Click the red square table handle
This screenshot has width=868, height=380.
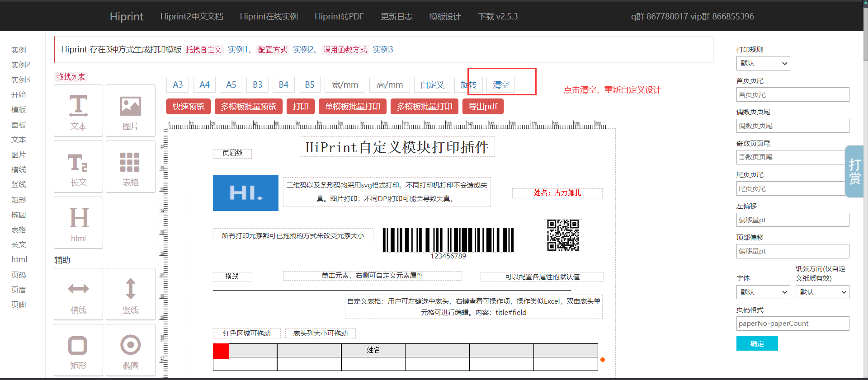pyautogui.click(x=221, y=351)
